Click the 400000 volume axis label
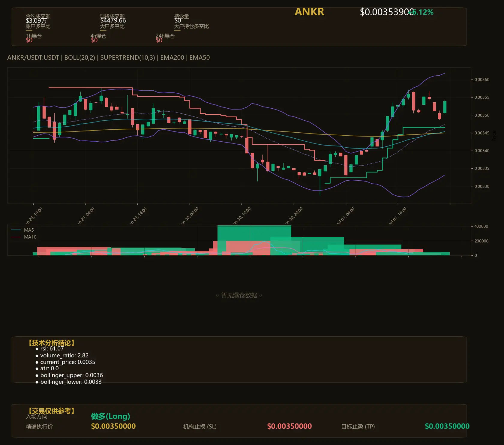 [481, 226]
